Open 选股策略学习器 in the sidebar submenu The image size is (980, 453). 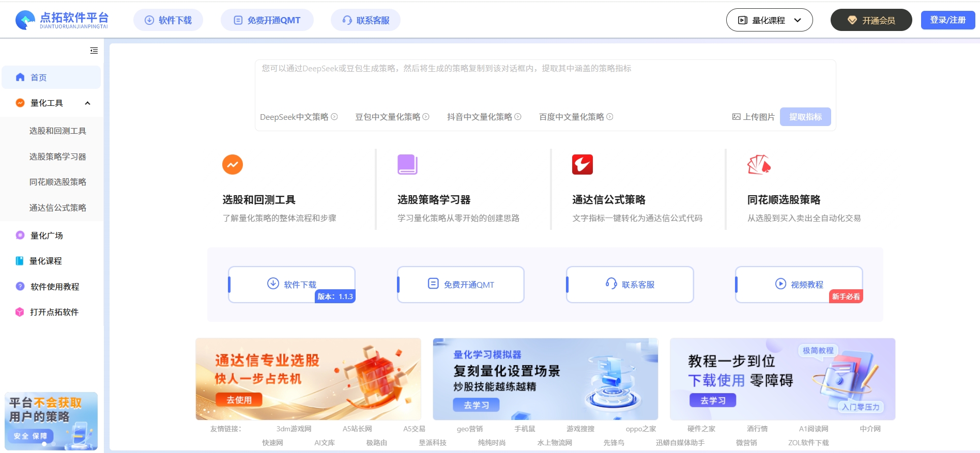58,157
